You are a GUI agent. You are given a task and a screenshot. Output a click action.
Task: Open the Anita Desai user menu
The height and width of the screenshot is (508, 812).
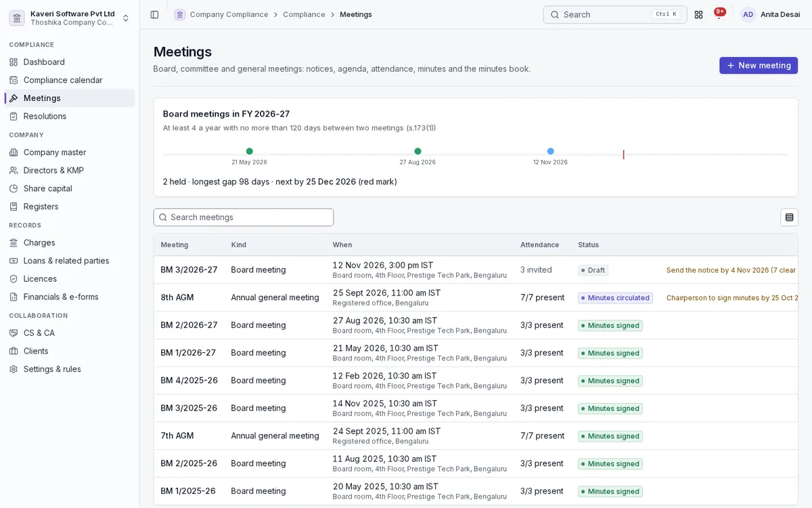click(x=770, y=14)
